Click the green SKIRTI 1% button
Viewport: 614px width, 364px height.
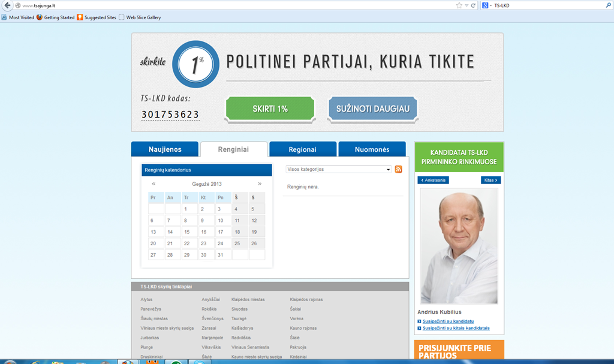[x=270, y=109]
